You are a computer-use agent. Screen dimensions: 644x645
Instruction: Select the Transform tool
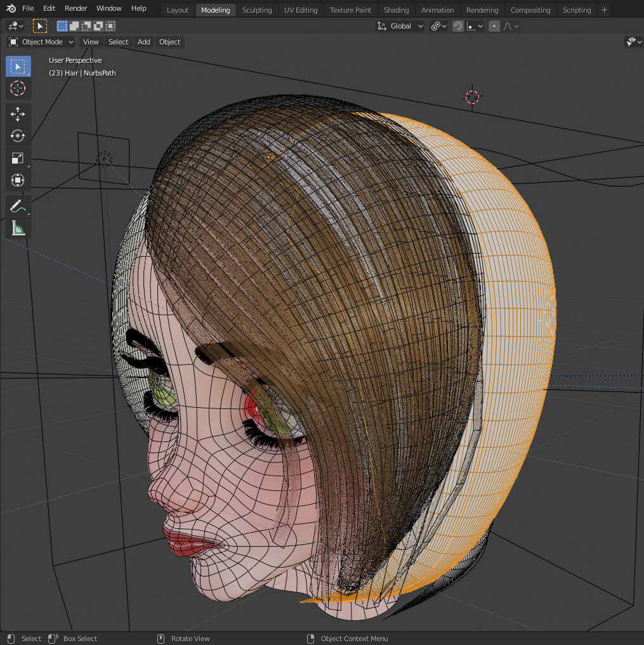coord(18,180)
